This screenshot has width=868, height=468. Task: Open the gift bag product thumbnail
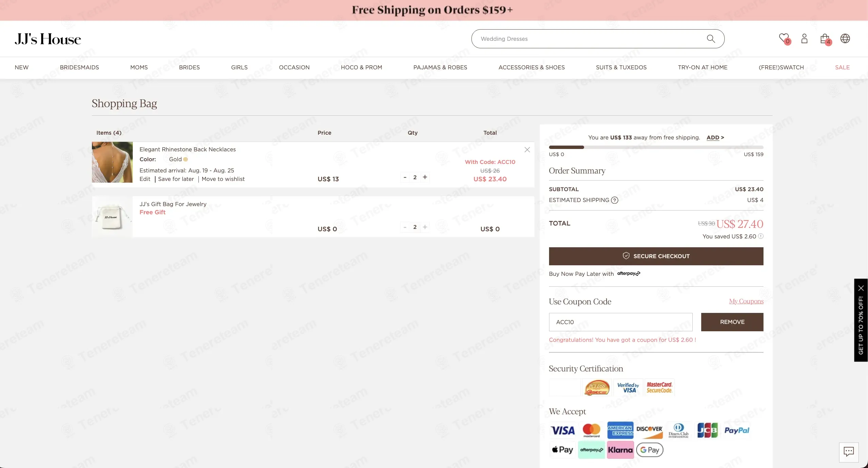pyautogui.click(x=112, y=217)
